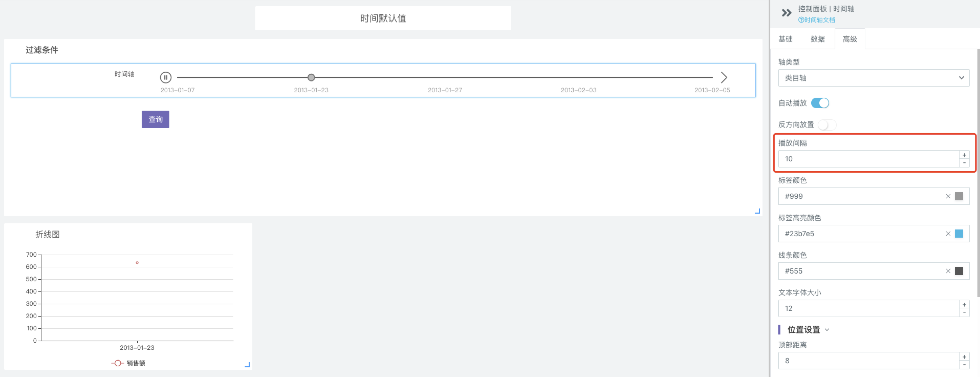Select the 时间默认值 title box
980x377 pixels.
point(383,18)
